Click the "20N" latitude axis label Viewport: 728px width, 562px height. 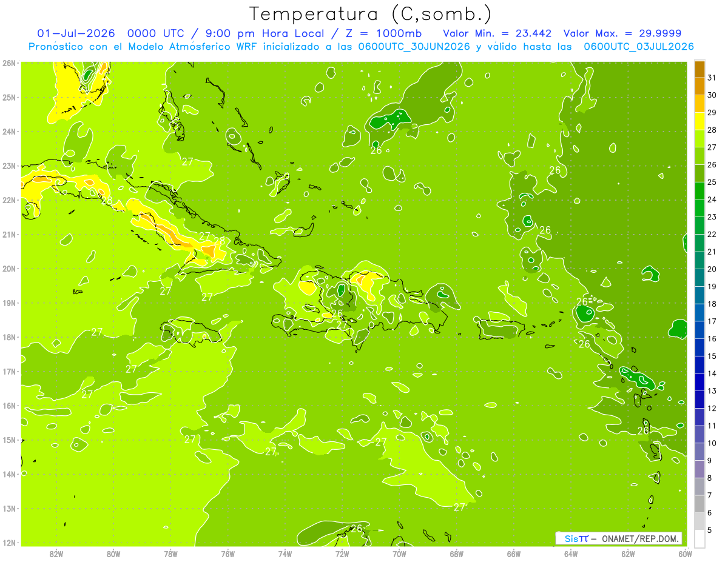tap(9, 269)
